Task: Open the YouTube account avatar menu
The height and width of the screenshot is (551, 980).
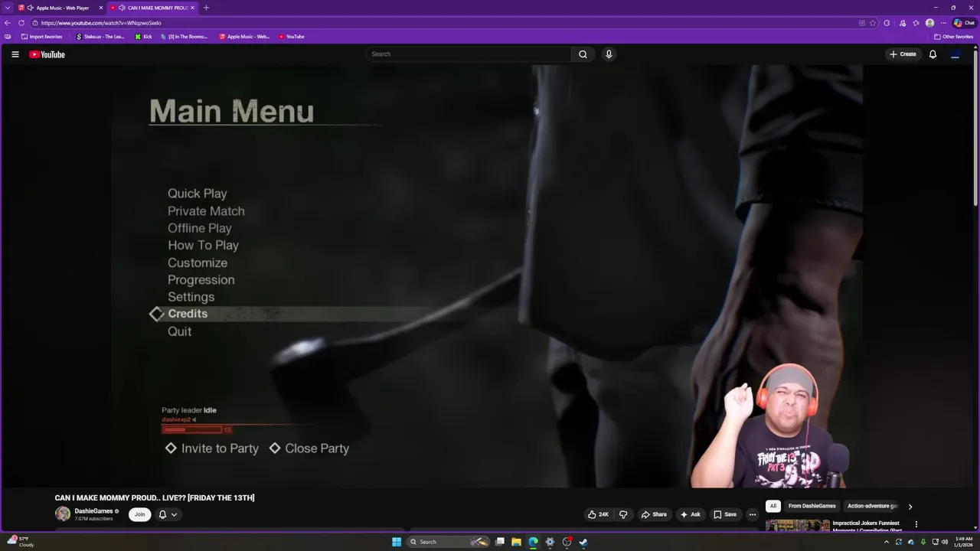Action: coord(955,54)
